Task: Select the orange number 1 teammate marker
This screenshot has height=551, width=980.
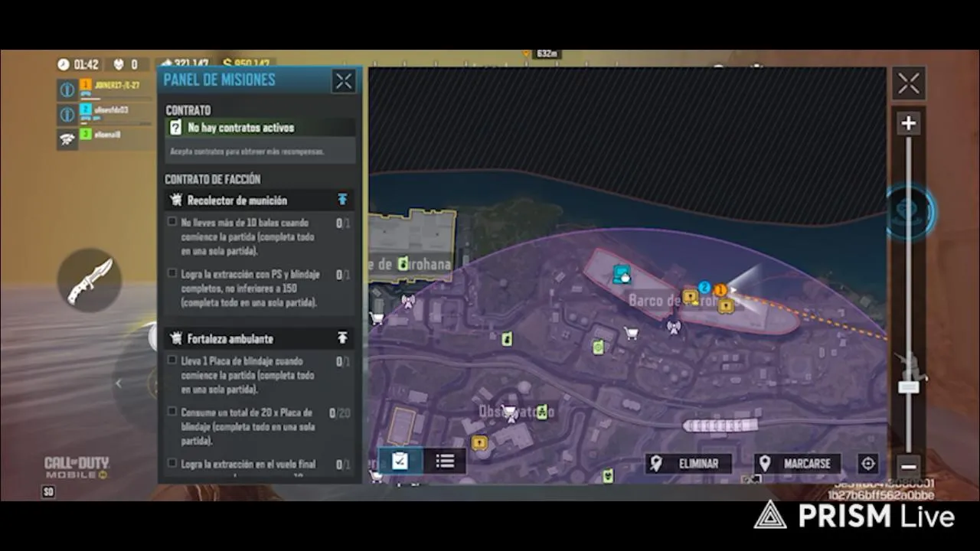Action: coord(720,290)
